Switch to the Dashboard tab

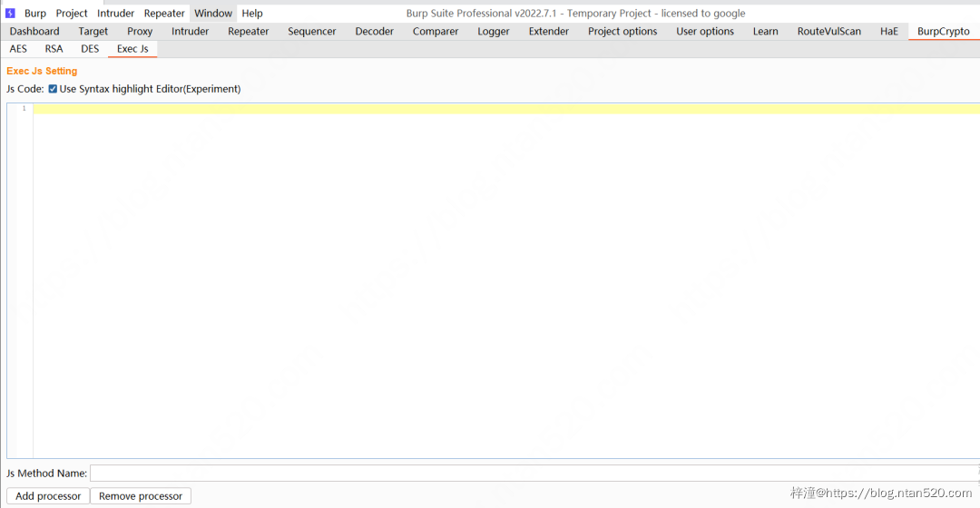34,31
